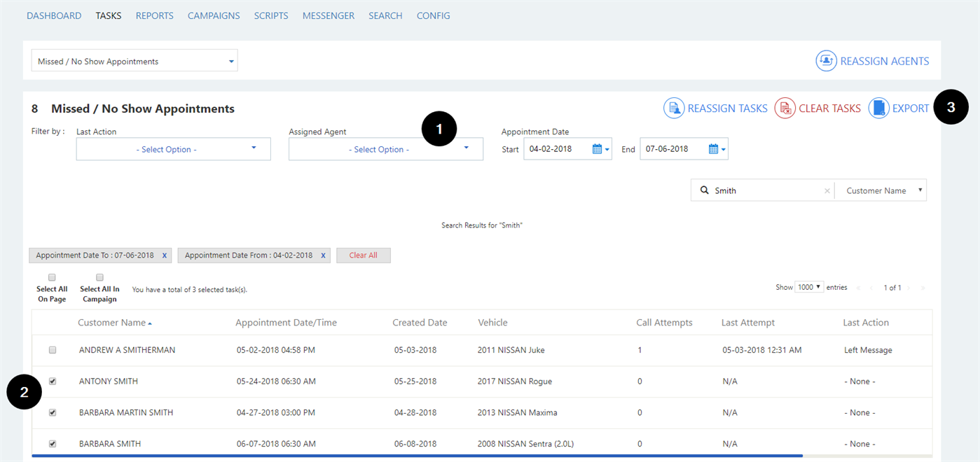Image resolution: width=980 pixels, height=462 pixels.
Task: Switch to the REPORTS tab
Action: pos(154,15)
